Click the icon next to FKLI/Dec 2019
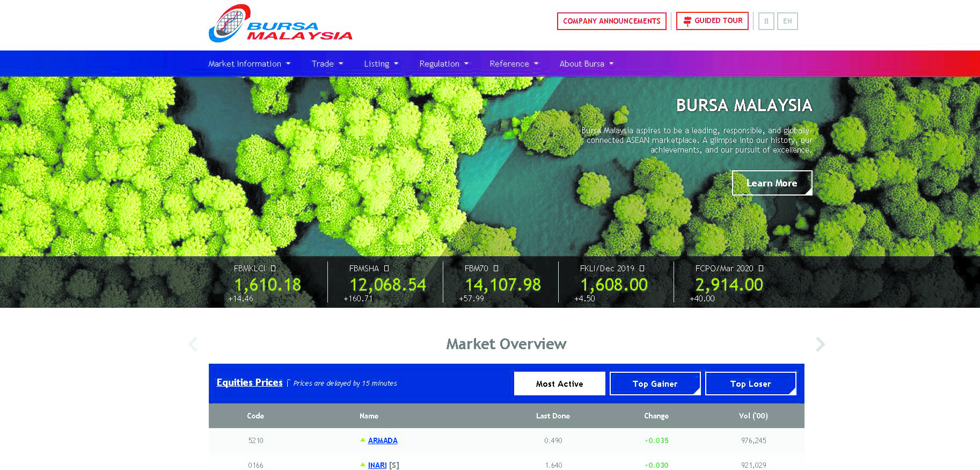Viewport: 980px width, 470px height. pyautogui.click(x=642, y=268)
